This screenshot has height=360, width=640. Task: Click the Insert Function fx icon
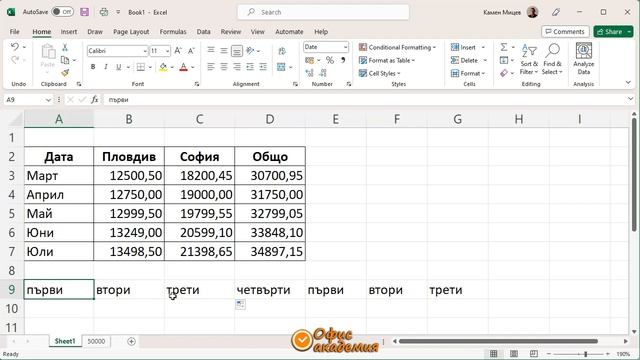[94, 100]
